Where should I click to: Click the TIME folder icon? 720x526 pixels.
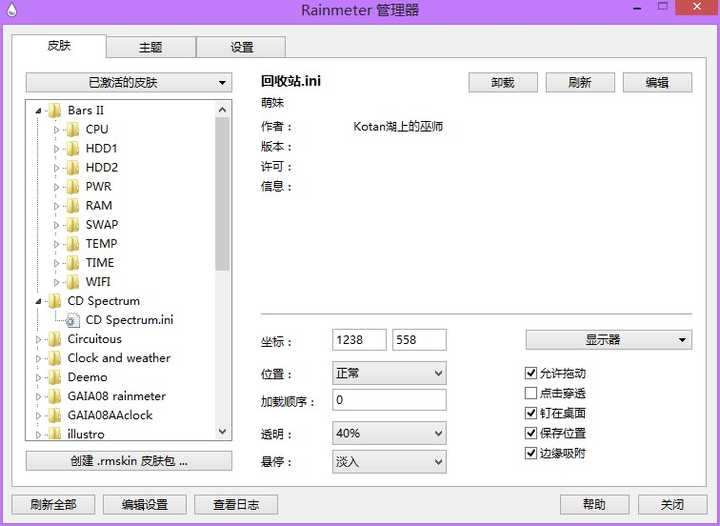73,263
